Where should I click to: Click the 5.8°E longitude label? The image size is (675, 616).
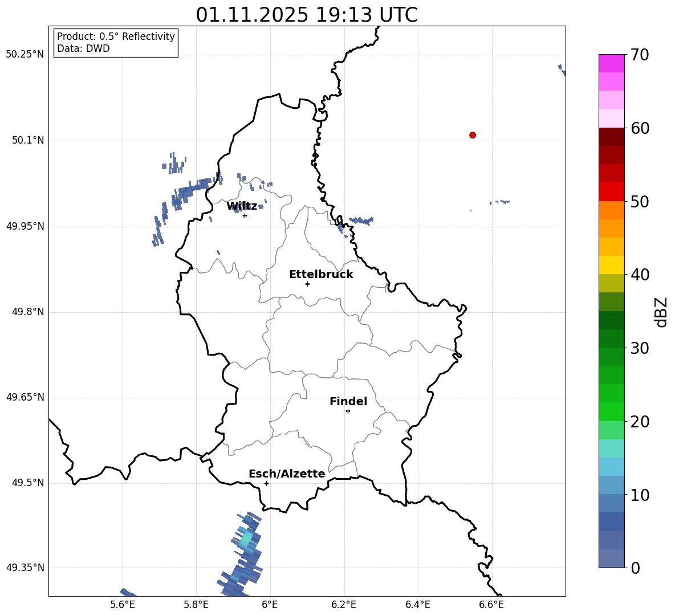point(196,605)
